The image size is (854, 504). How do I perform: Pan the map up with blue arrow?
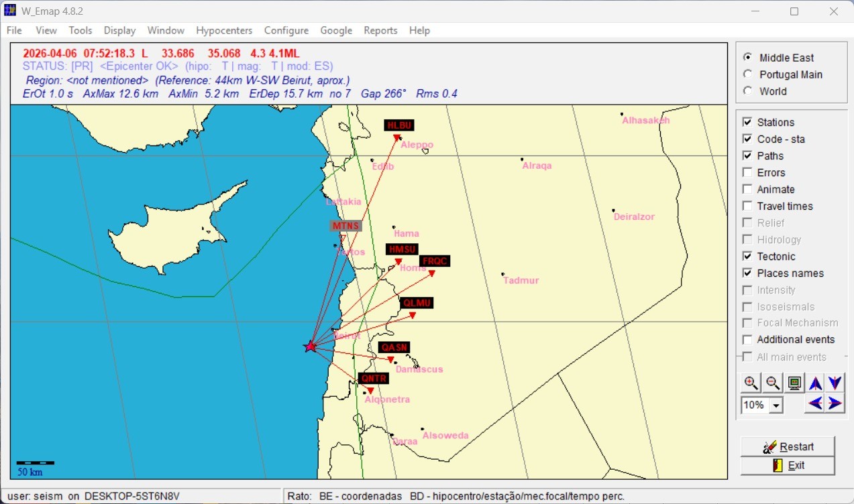coord(815,383)
